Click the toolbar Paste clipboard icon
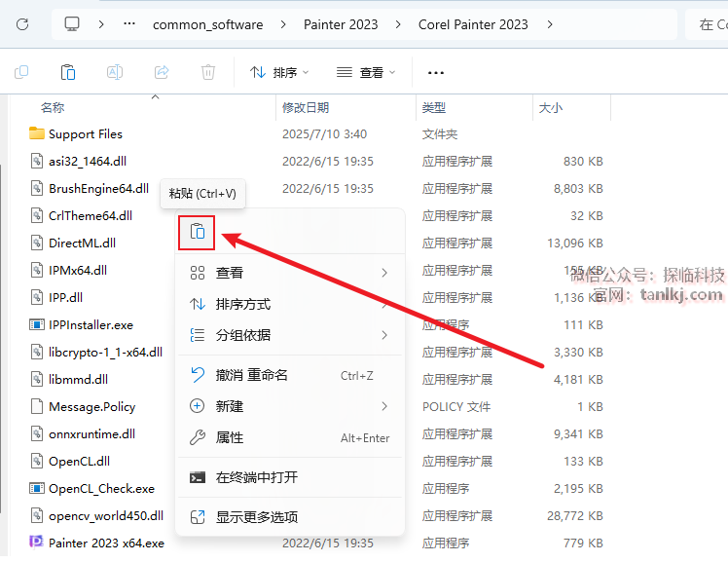 pyautogui.click(x=68, y=72)
